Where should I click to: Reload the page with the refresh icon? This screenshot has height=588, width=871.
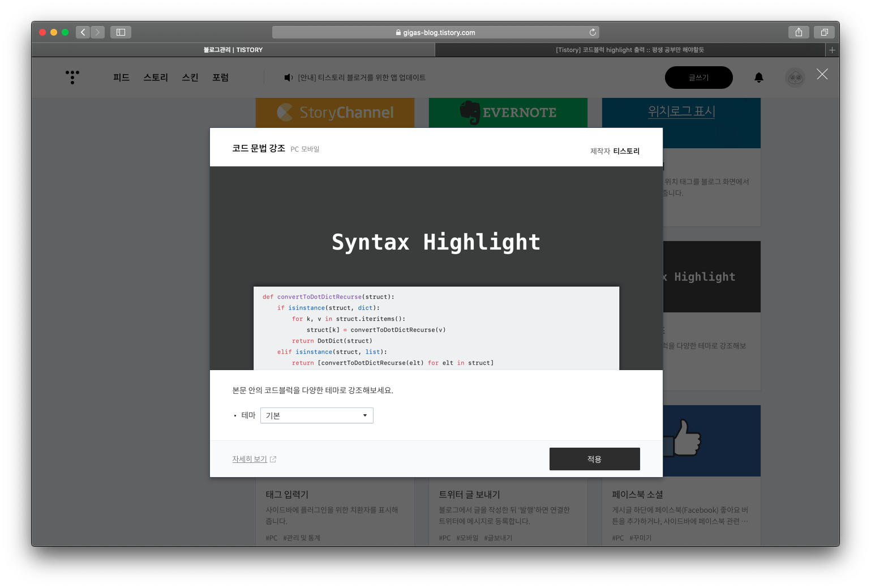[593, 32]
